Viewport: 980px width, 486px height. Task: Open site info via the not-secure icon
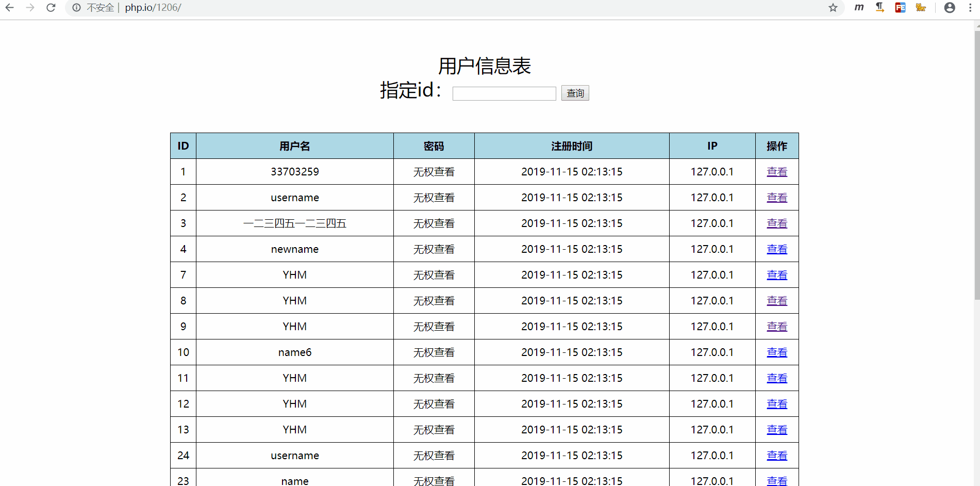[x=76, y=7]
